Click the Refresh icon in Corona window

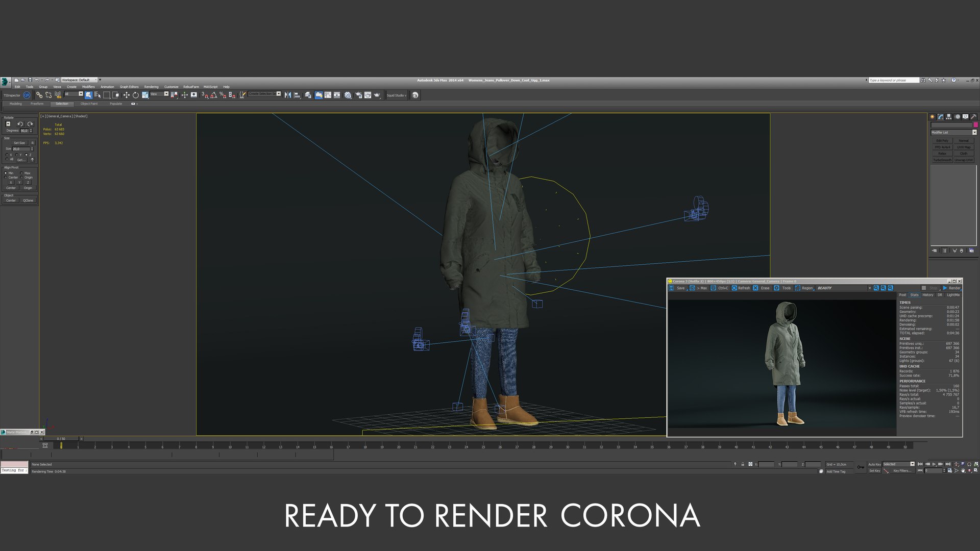734,288
